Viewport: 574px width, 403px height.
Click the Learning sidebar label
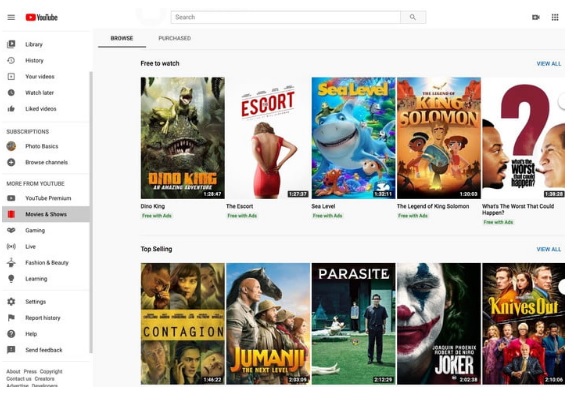36,279
